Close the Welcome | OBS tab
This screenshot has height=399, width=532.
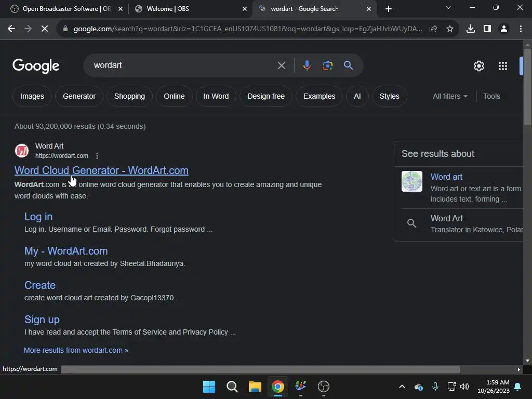tap(245, 9)
